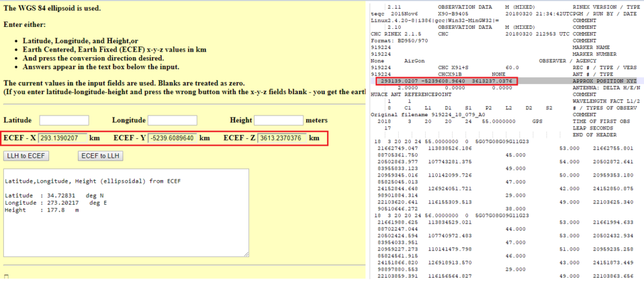
Task: Click '293139.0207' X position value
Action: pos(399,81)
